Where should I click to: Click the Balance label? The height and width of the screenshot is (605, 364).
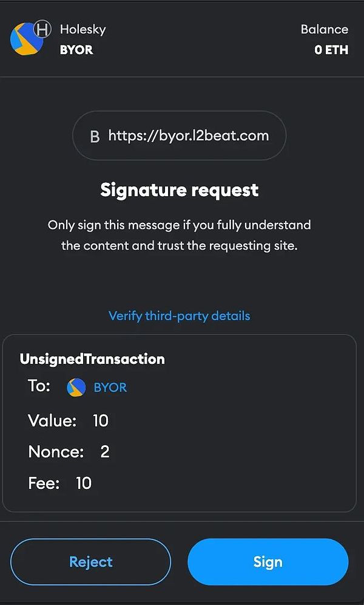point(324,29)
